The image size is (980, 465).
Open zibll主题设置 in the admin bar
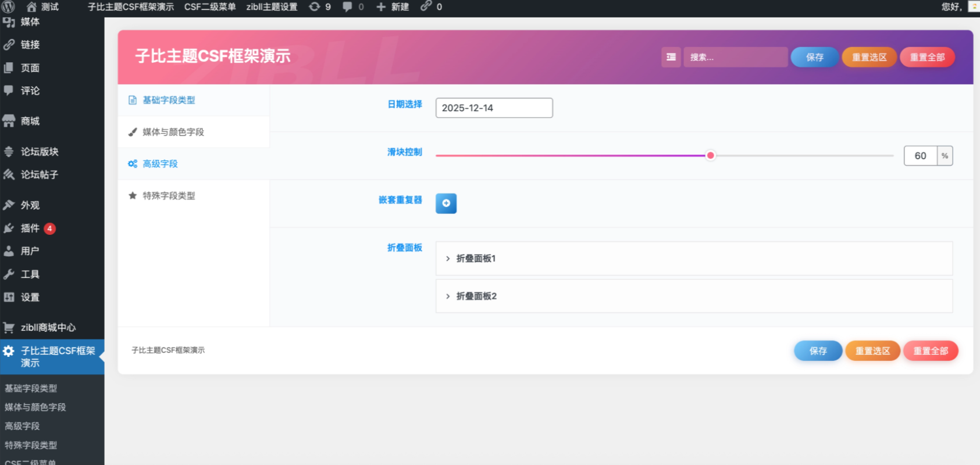[272, 7]
